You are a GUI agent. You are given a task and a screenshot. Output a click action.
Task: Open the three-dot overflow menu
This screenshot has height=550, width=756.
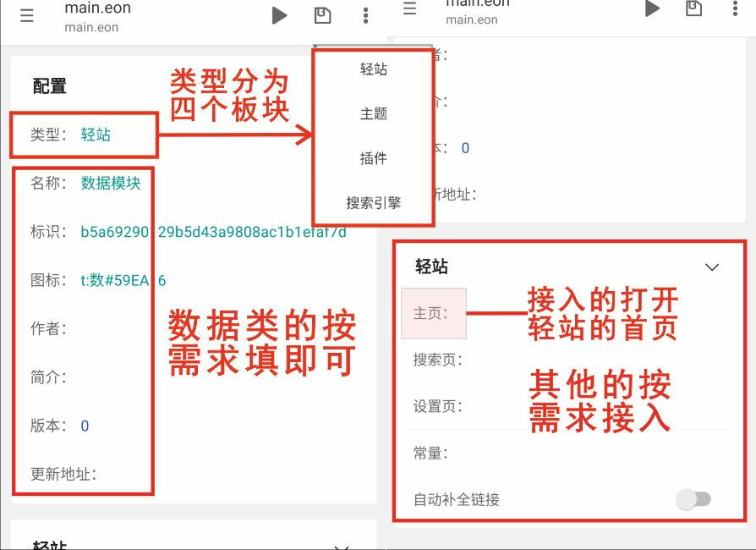[364, 15]
